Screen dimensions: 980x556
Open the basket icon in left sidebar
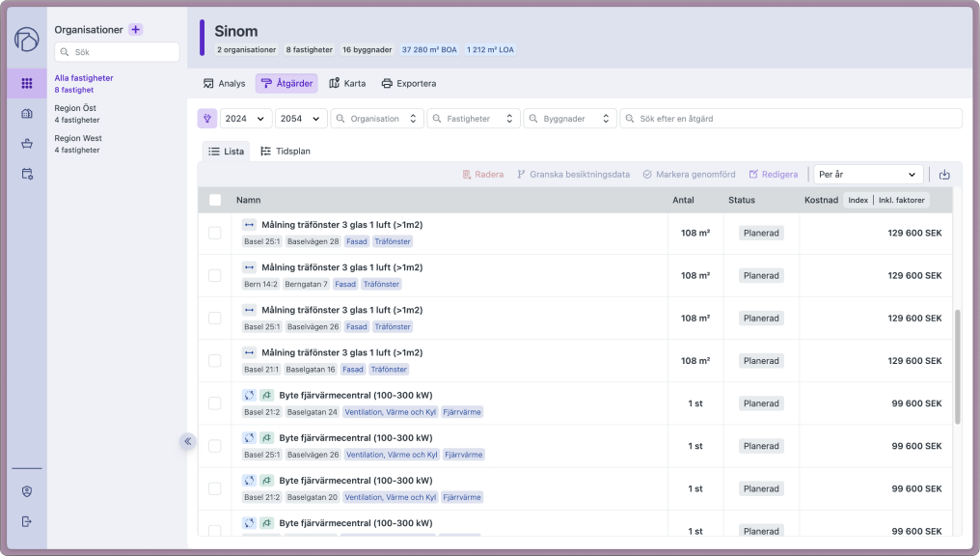point(27,143)
